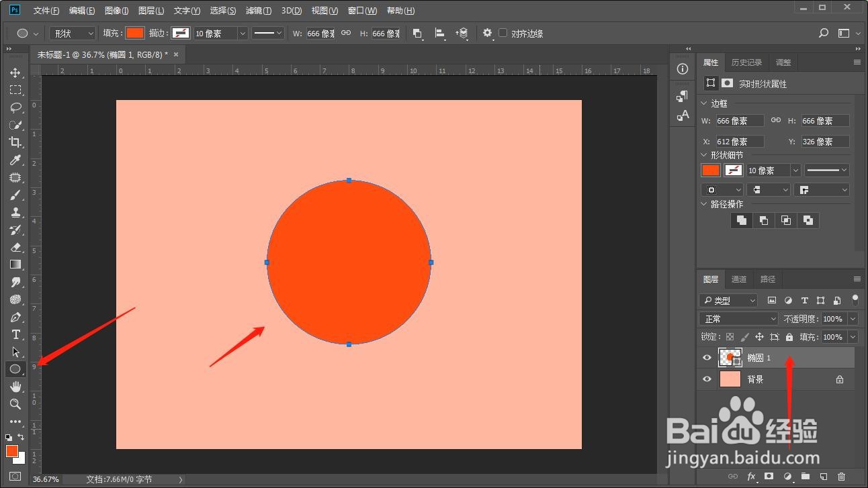Select the Crop tool
868x488 pixels.
[x=15, y=142]
